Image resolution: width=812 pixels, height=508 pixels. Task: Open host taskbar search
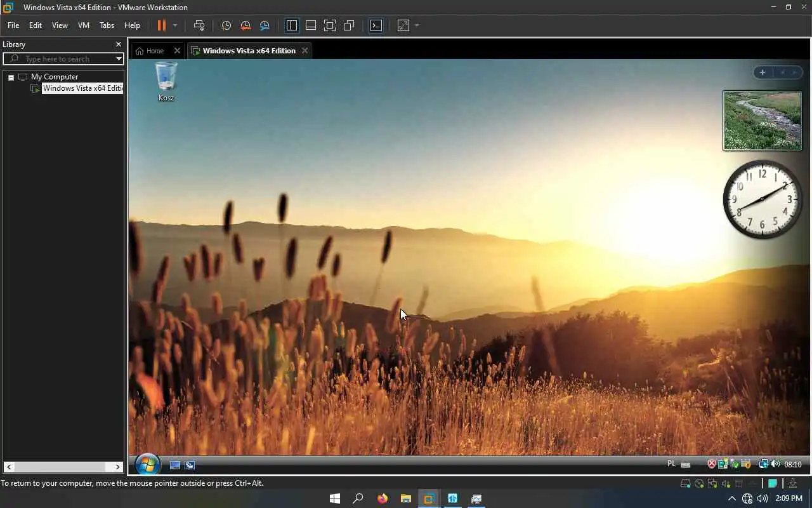pos(358,498)
